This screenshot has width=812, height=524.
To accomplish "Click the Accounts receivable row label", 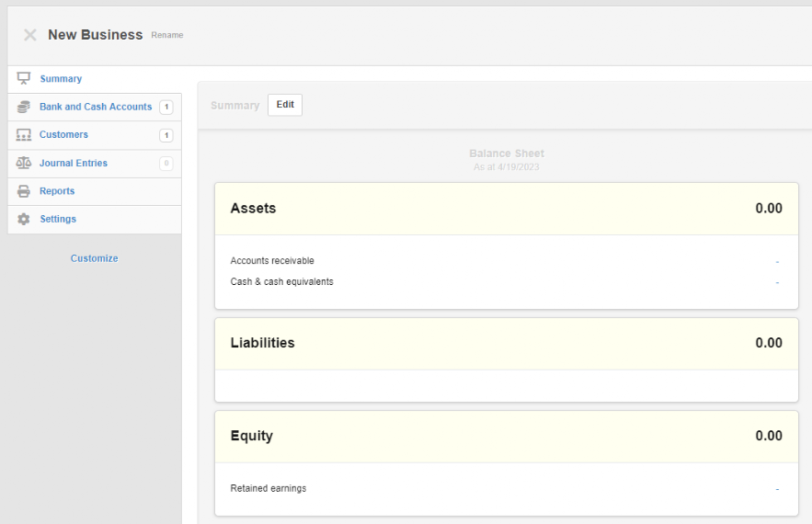I will (x=272, y=260).
